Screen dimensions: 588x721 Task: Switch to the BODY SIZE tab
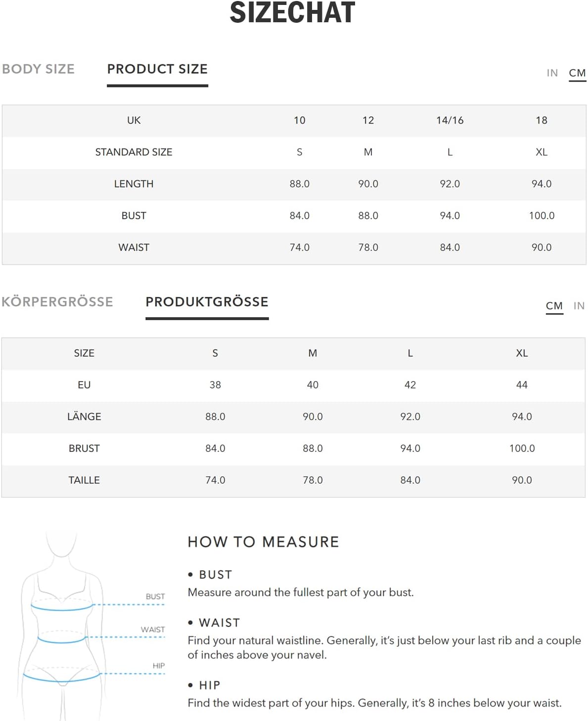38,69
